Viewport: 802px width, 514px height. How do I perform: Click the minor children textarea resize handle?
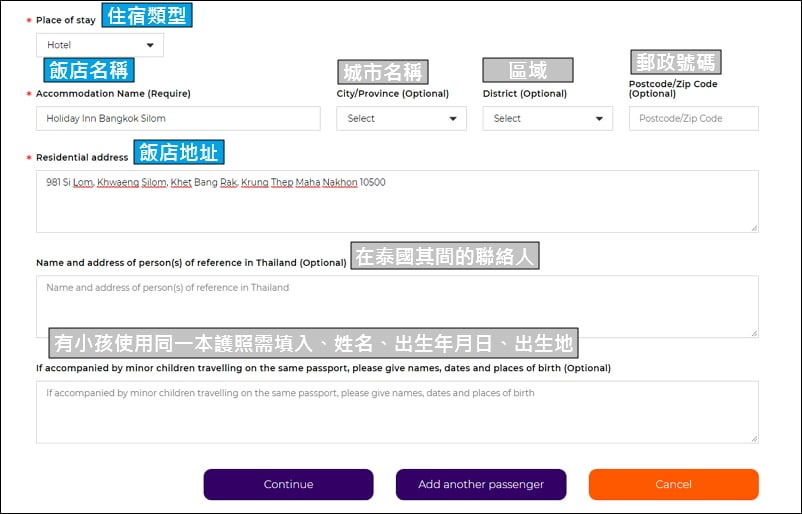pos(754,439)
